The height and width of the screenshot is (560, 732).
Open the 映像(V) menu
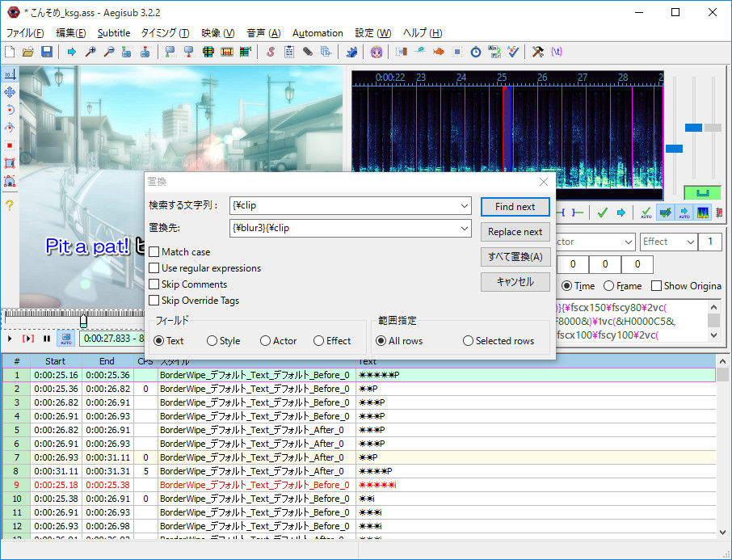pyautogui.click(x=218, y=33)
